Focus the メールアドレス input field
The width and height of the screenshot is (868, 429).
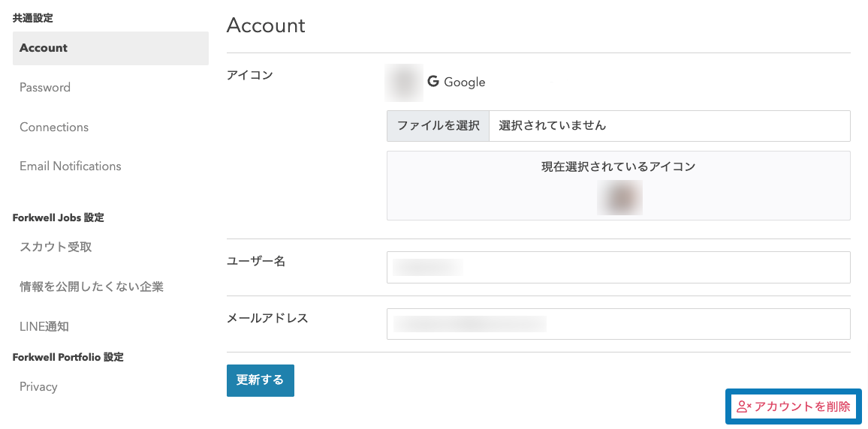point(619,324)
